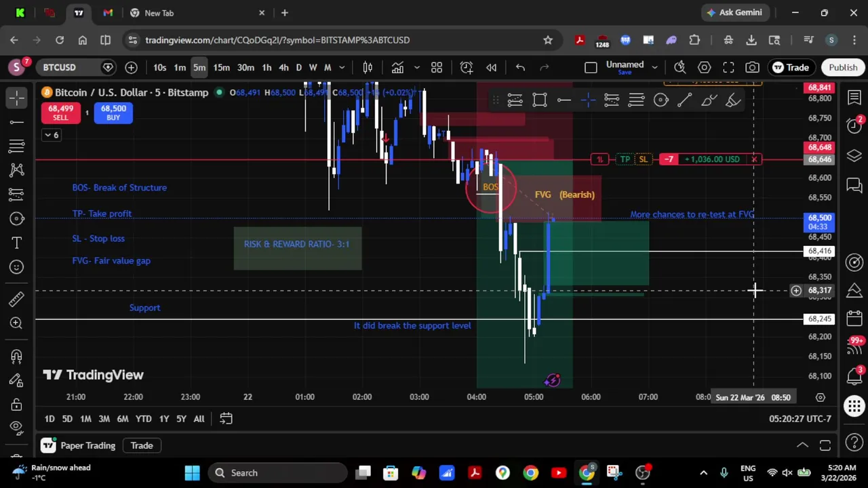This screenshot has height=488, width=868.
Task: Toggle lock all drawings
Action: (17, 405)
